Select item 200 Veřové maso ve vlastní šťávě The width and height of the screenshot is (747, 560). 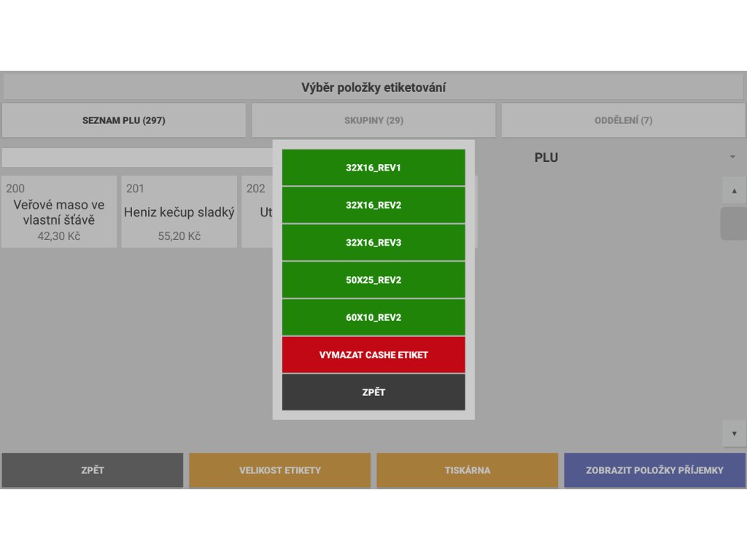coord(59,211)
